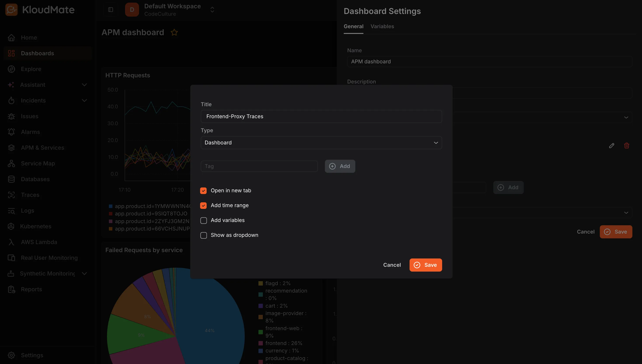Viewport: 642px width, 364px height.
Task: Click the Title field containing Frontend-Proxy Traces
Action: (321, 116)
